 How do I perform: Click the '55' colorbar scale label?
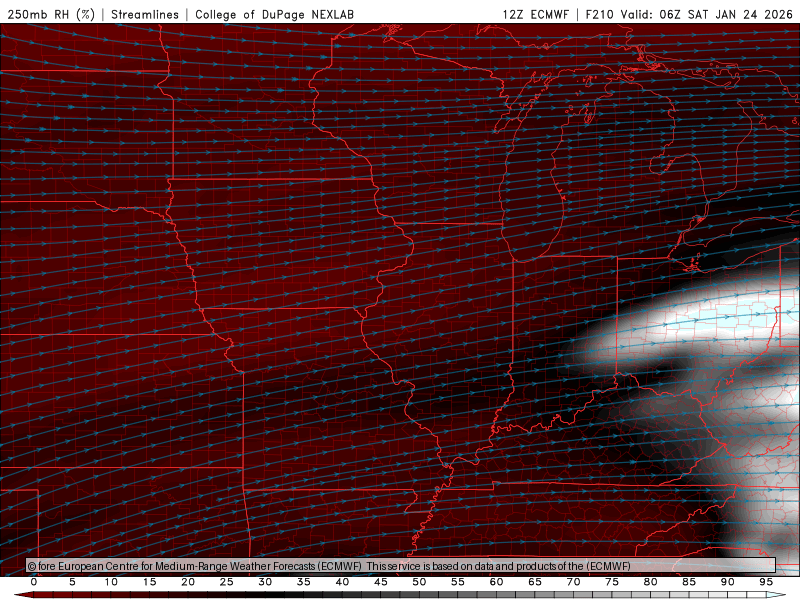click(458, 582)
